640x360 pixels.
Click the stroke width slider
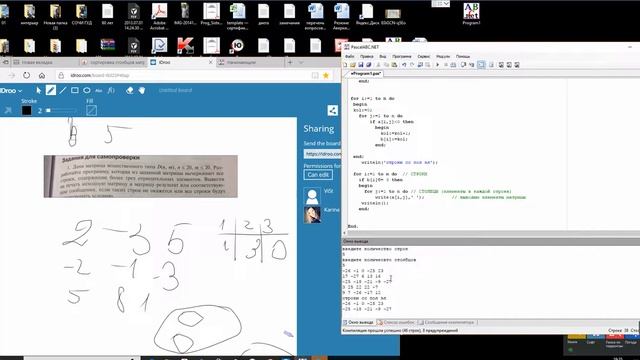61,110
